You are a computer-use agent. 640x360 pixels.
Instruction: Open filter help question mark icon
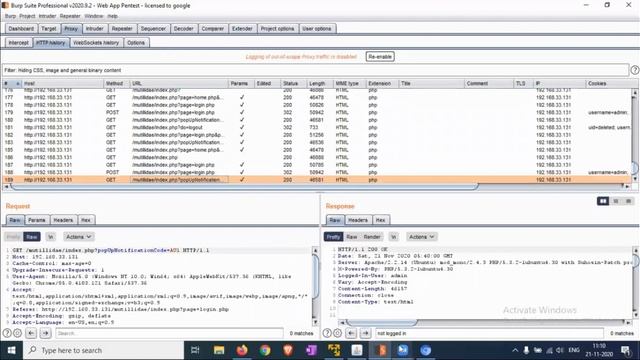pos(635,70)
